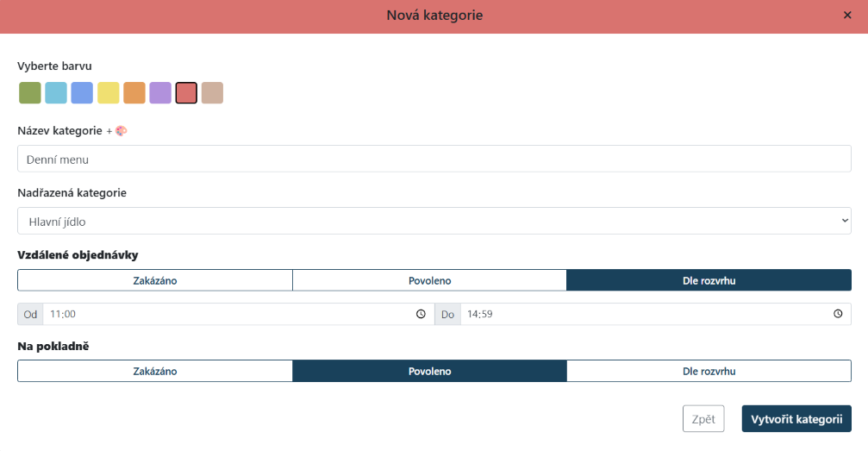Click the Vytvořit kategorii button
868x451 pixels.
pyautogui.click(x=796, y=419)
